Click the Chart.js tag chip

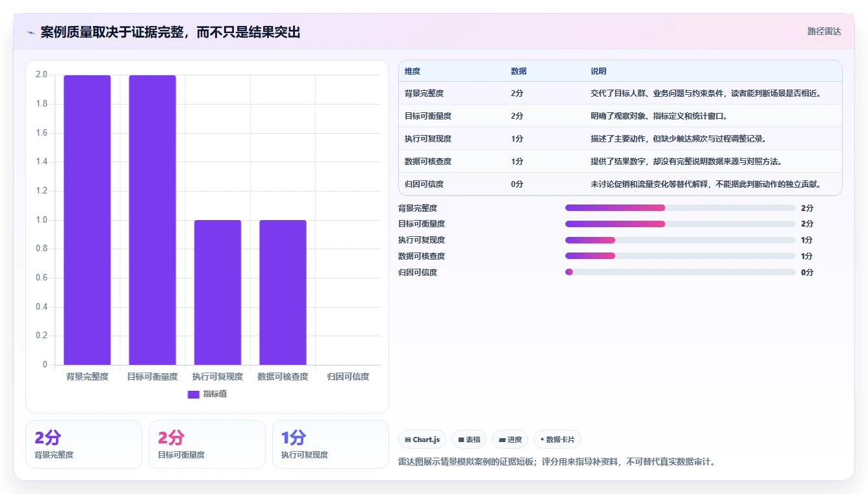click(422, 439)
